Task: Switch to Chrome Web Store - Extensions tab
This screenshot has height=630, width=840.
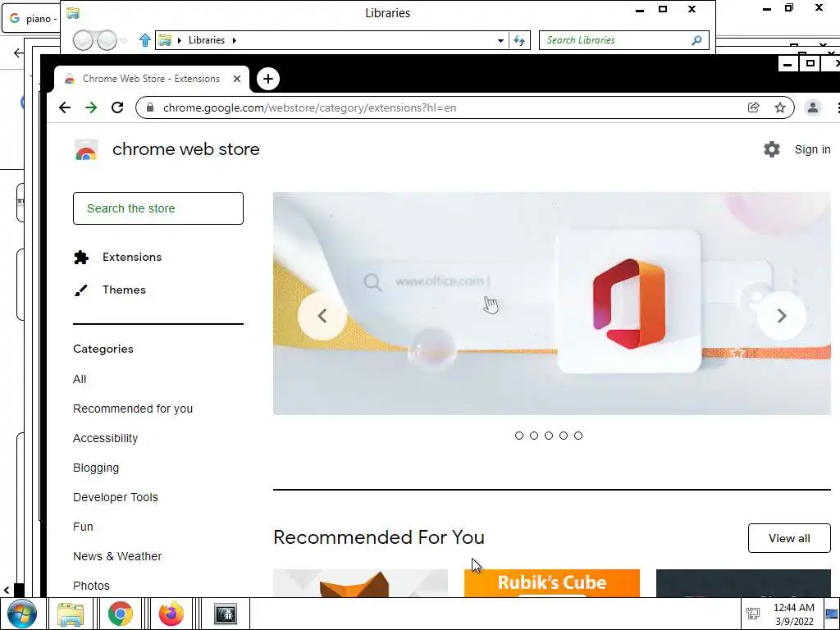Action: click(x=151, y=79)
